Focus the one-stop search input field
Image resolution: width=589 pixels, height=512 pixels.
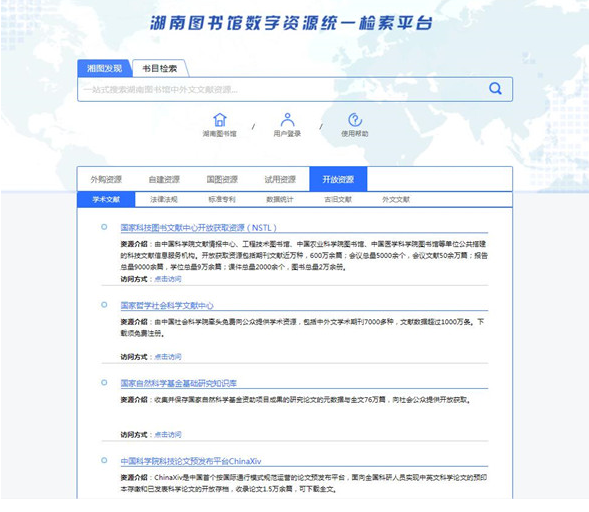coord(282,89)
